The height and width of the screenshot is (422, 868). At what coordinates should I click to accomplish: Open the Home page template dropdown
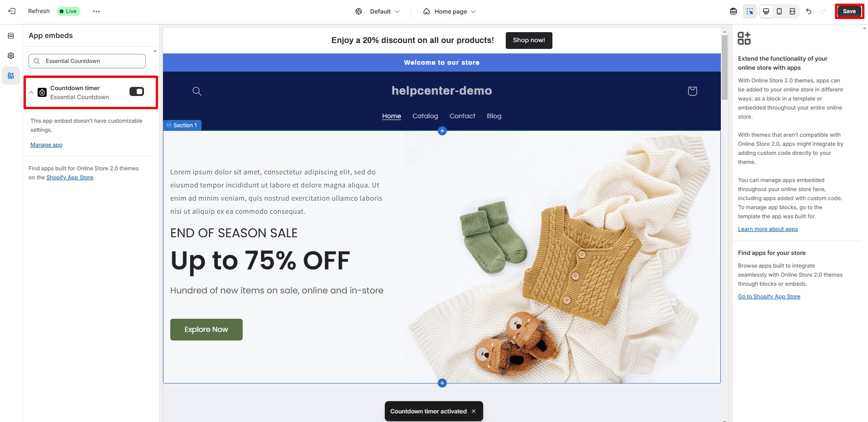[x=450, y=11]
